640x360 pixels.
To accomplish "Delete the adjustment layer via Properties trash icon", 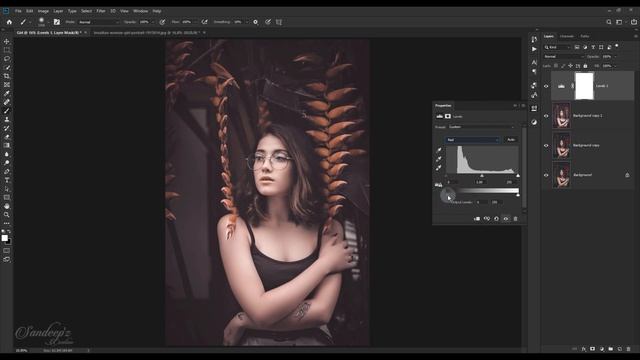I will tap(515, 219).
